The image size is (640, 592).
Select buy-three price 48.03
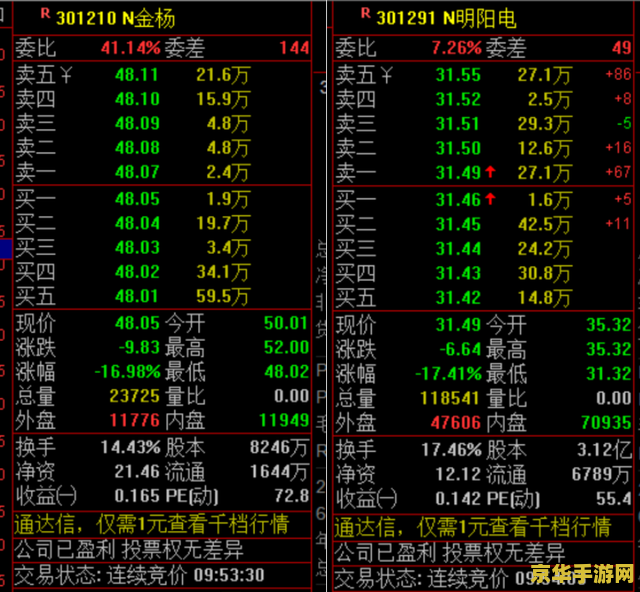point(137,248)
